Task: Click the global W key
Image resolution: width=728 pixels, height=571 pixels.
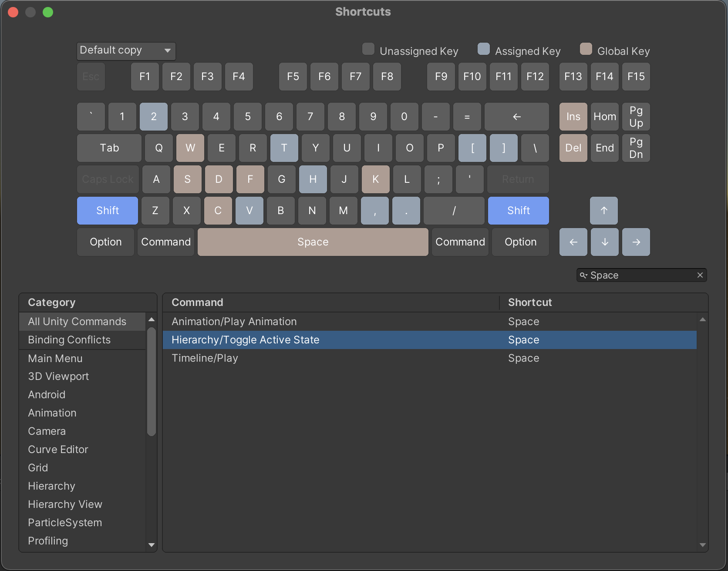Action: click(190, 148)
